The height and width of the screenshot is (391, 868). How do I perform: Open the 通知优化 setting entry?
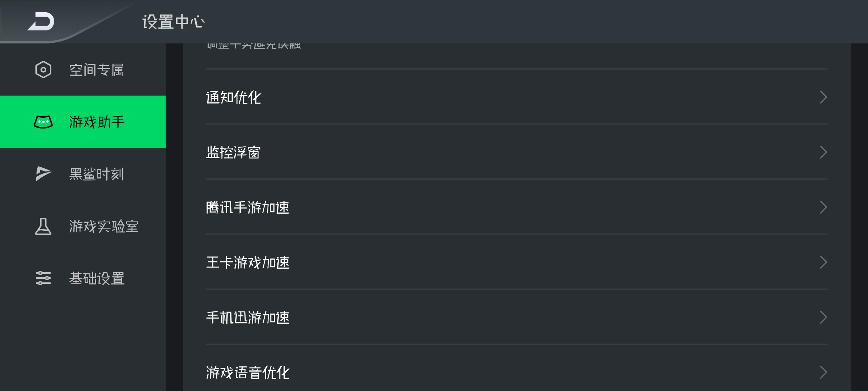[x=516, y=97]
